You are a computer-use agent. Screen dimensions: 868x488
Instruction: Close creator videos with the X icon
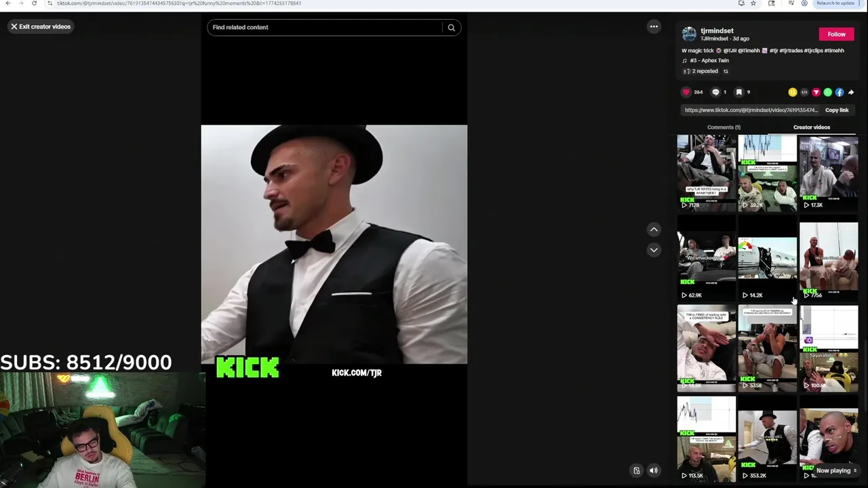point(14,26)
